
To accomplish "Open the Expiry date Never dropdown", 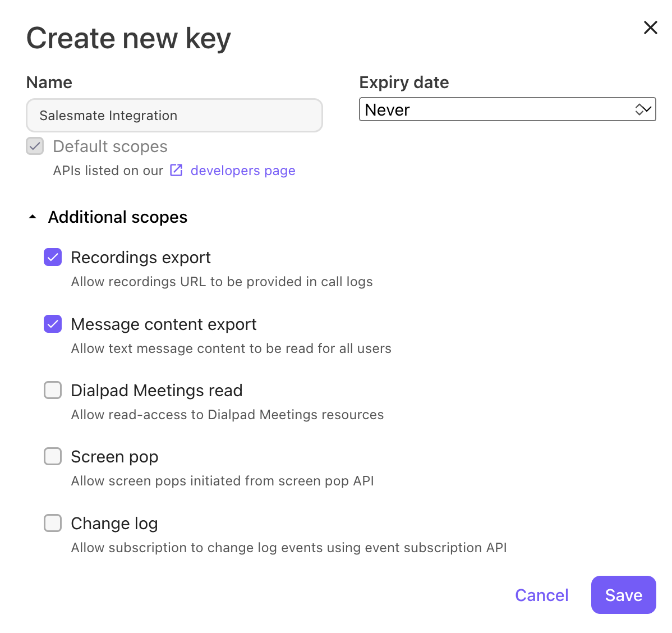I will tap(508, 109).
